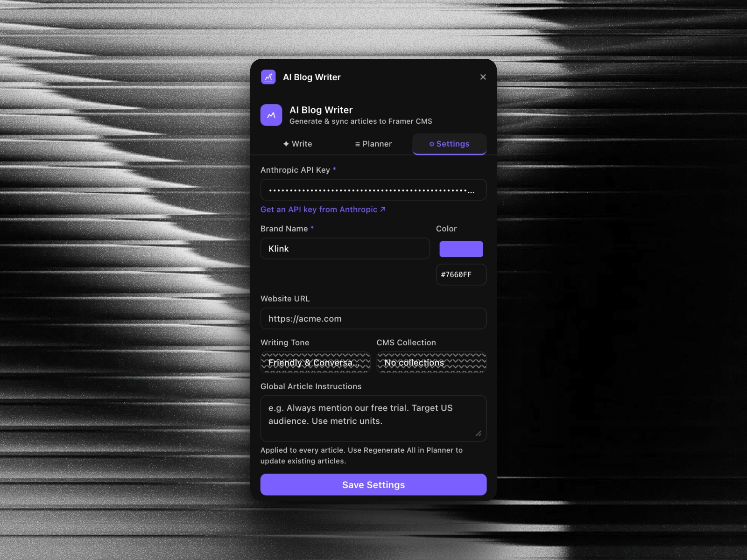Image resolution: width=747 pixels, height=560 pixels.
Task: Click the masked Anthropic API Key field
Action: coord(373,190)
